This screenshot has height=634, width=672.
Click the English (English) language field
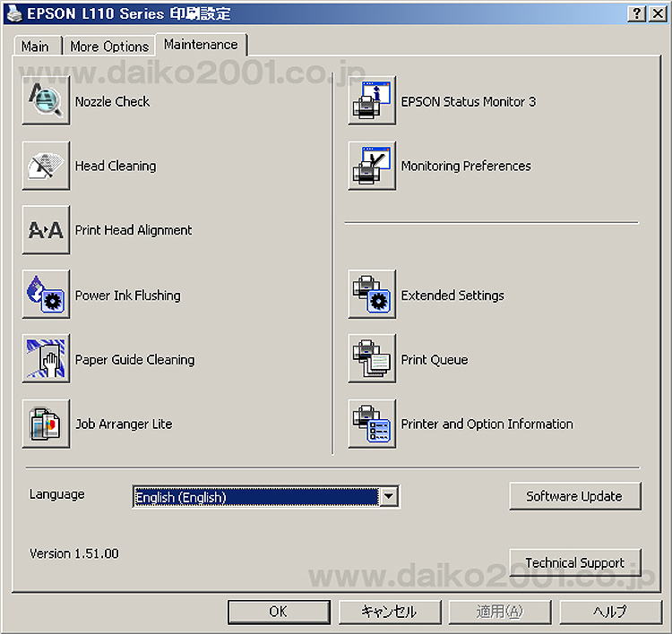pyautogui.click(x=256, y=497)
